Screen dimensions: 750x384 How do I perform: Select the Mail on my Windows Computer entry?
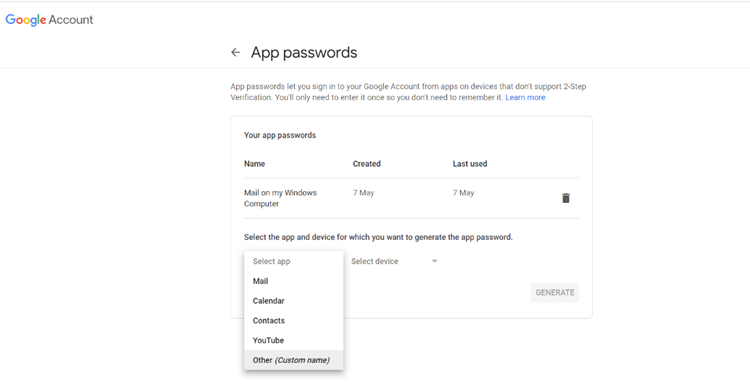(280, 198)
